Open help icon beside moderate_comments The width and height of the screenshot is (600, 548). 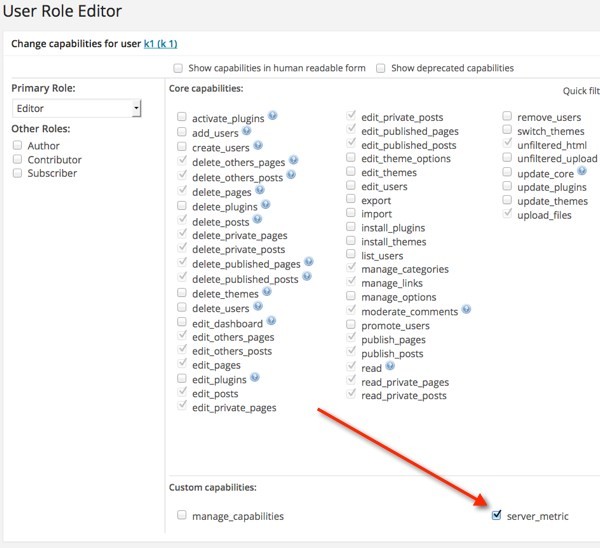coord(466,309)
